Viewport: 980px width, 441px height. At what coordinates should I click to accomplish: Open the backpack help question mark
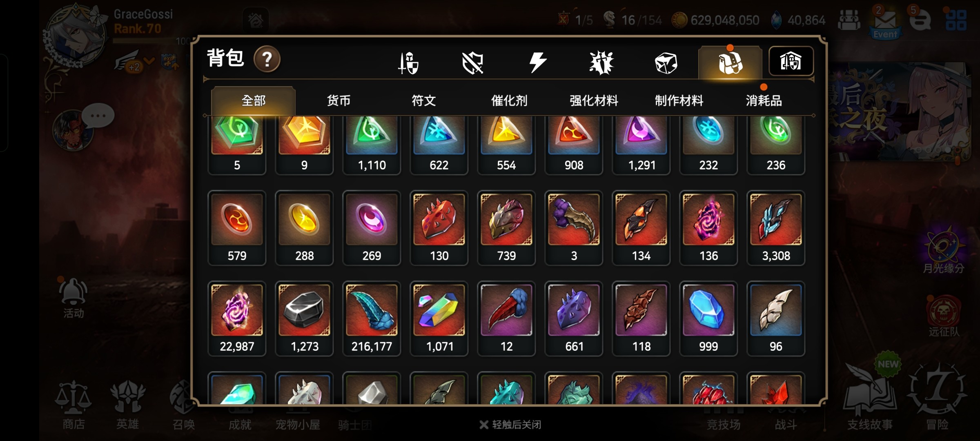pyautogui.click(x=267, y=60)
